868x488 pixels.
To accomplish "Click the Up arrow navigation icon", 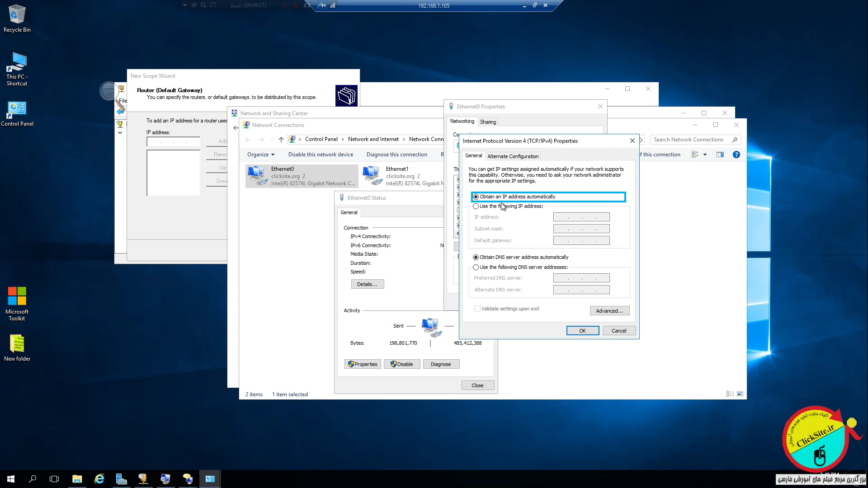I will point(281,140).
